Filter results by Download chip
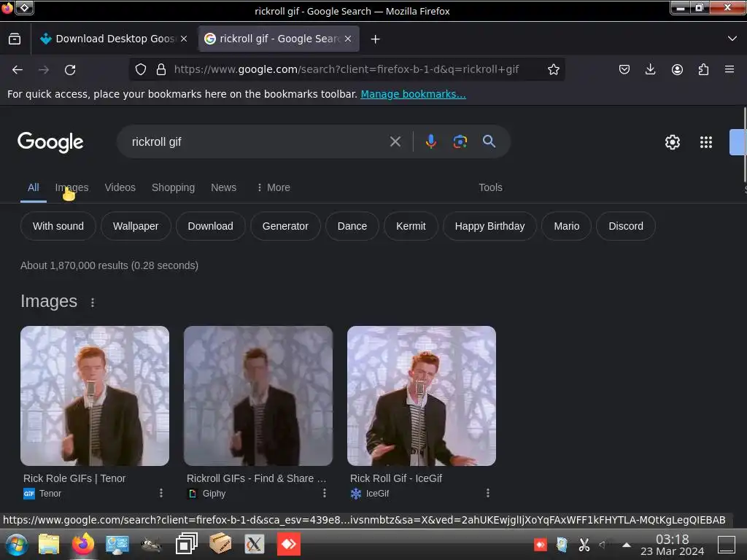 tap(210, 226)
